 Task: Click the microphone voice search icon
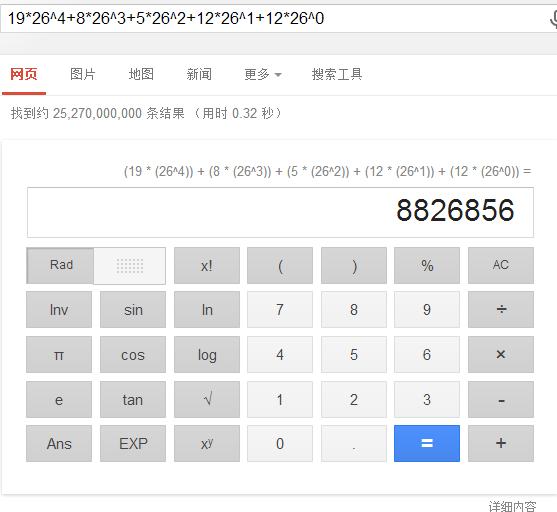click(x=553, y=18)
